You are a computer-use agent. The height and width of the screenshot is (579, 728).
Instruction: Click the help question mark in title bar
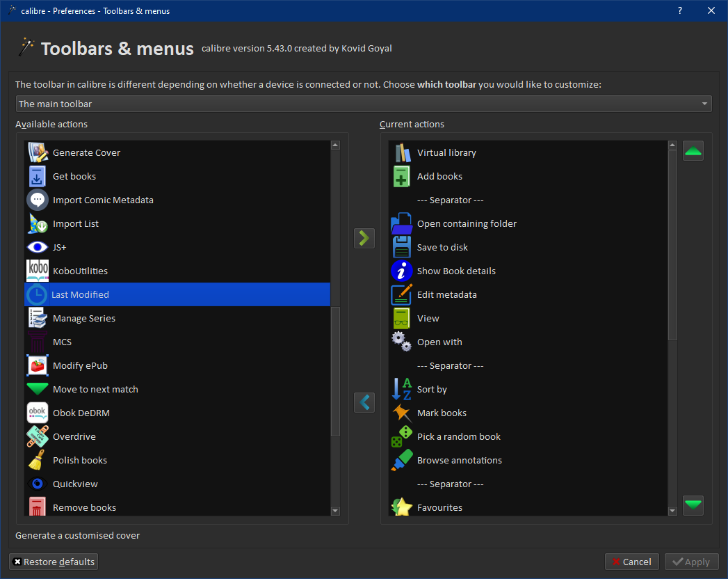click(679, 10)
